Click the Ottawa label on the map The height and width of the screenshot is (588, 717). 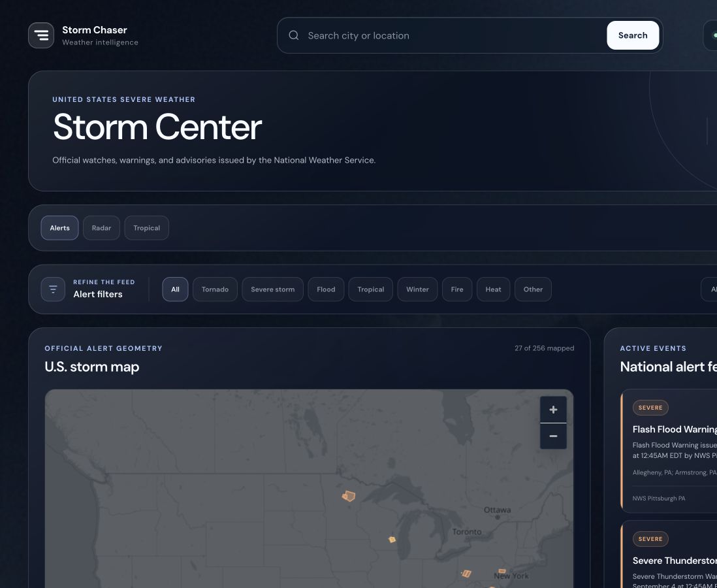point(498,510)
